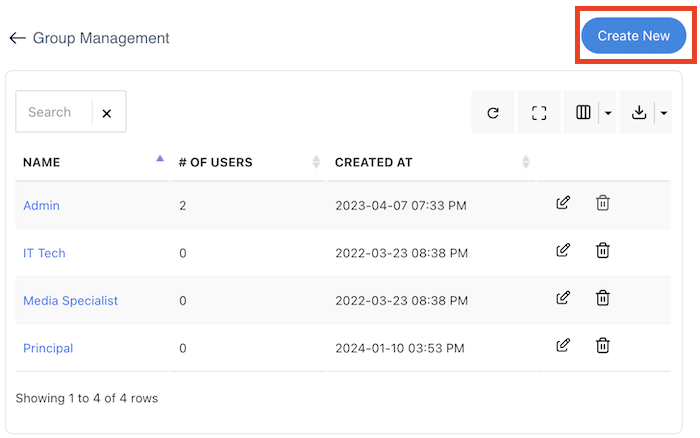Open the IT Tech group link
This screenshot has width=700, height=438.
point(44,253)
